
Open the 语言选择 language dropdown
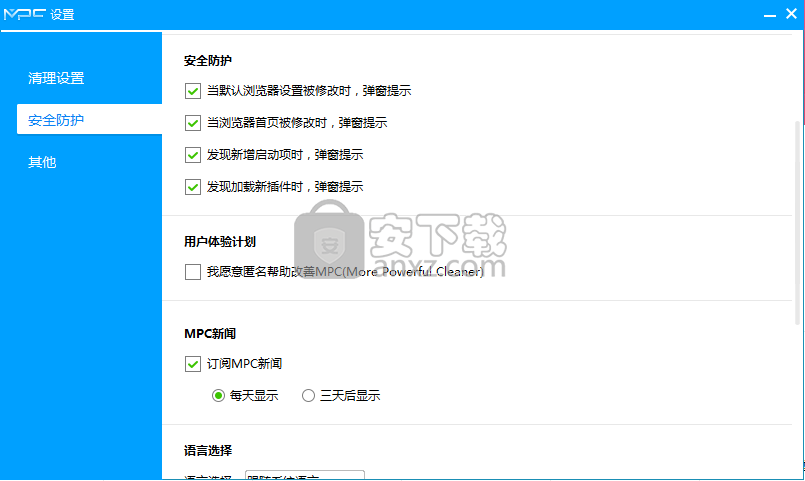(x=305, y=475)
